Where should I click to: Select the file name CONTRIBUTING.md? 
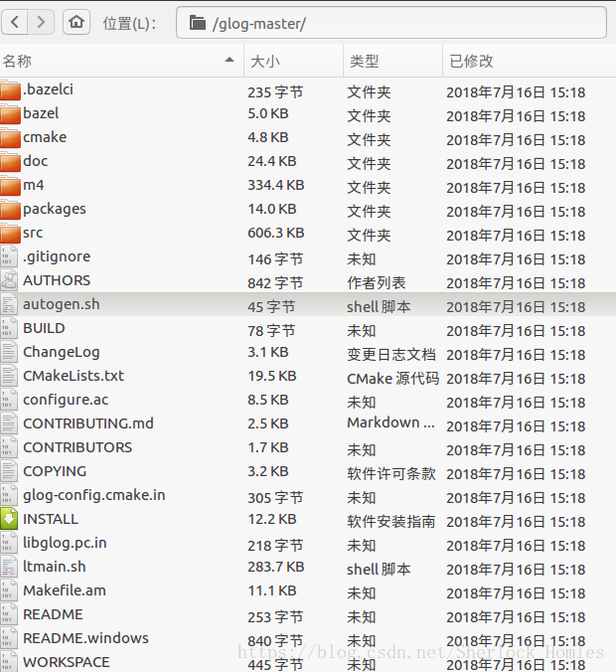click(x=88, y=423)
